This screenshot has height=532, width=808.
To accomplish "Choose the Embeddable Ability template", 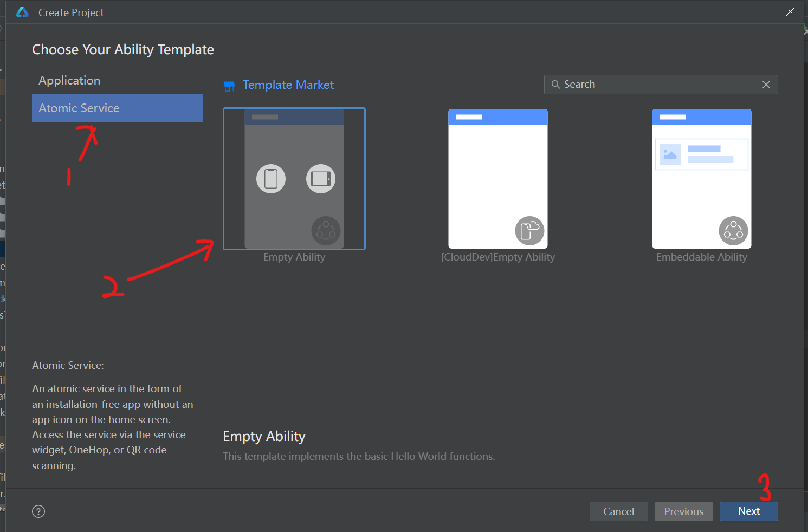I will point(702,179).
